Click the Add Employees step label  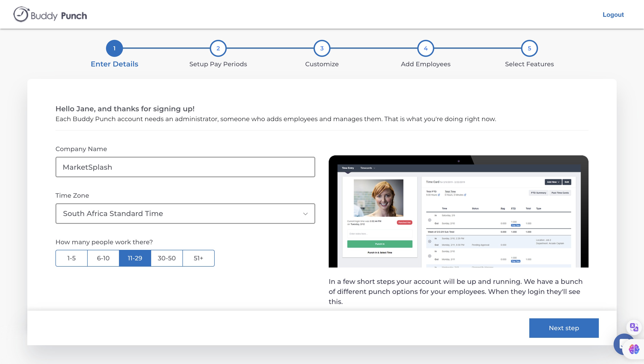click(426, 64)
